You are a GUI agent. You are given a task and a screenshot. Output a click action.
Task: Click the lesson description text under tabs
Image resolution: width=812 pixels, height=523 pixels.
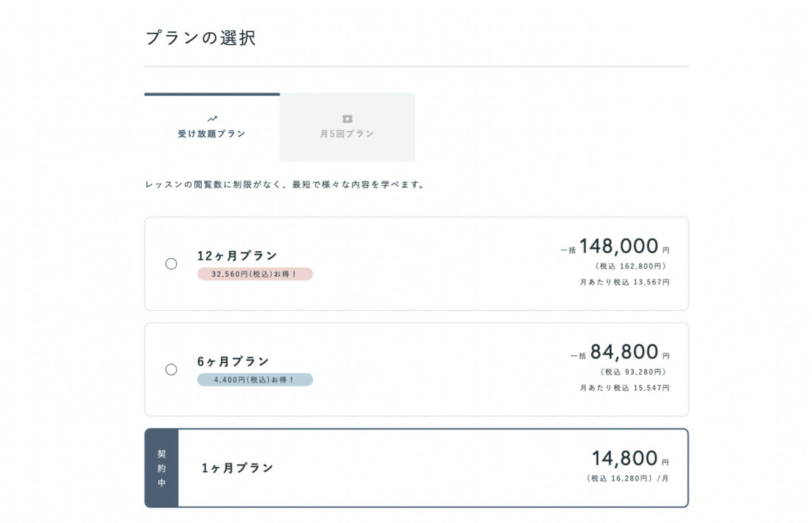point(285,184)
